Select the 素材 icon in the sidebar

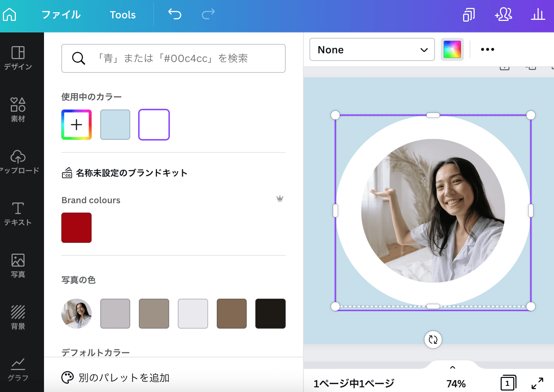pyautogui.click(x=18, y=109)
